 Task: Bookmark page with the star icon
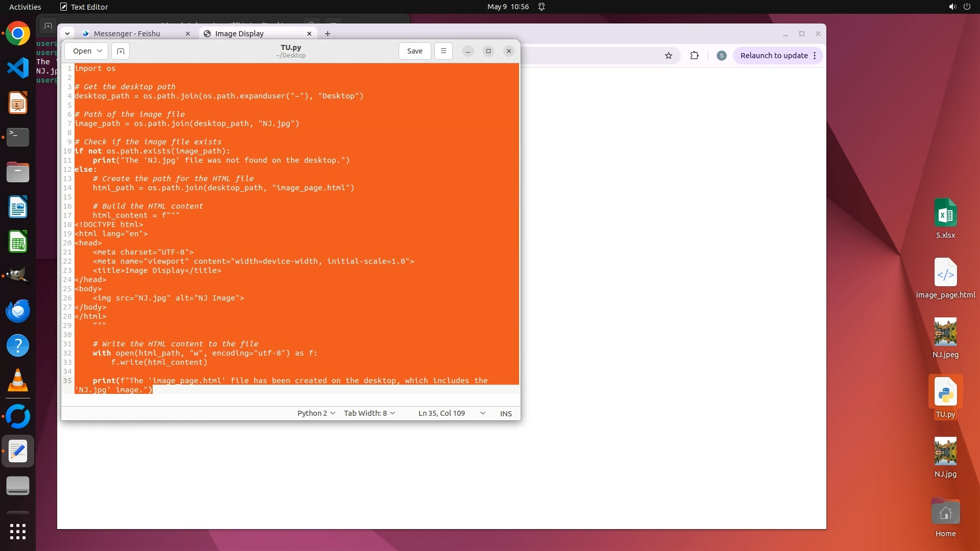[669, 56]
